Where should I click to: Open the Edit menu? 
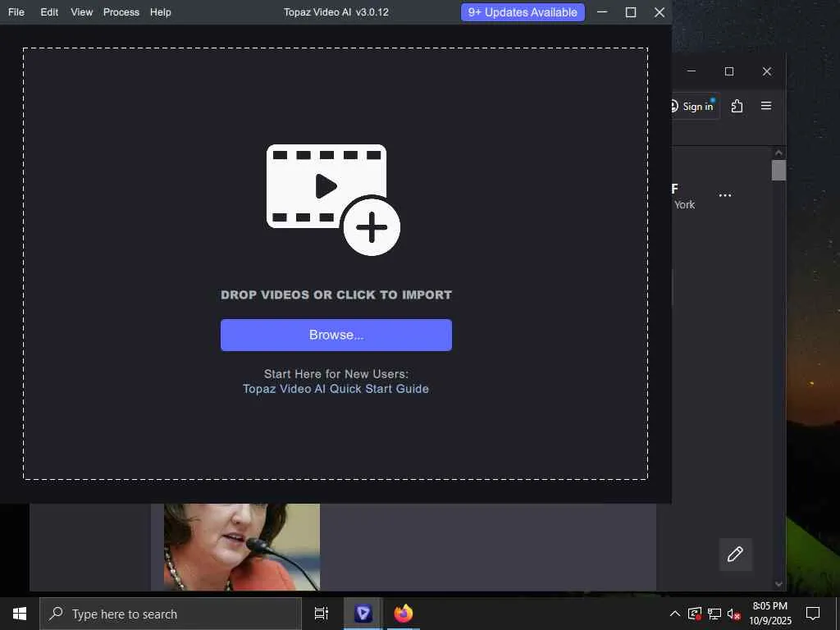(49, 11)
